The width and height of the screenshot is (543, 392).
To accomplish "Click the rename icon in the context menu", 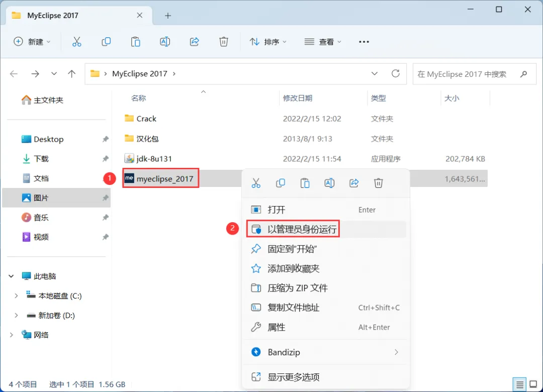I will 329,183.
